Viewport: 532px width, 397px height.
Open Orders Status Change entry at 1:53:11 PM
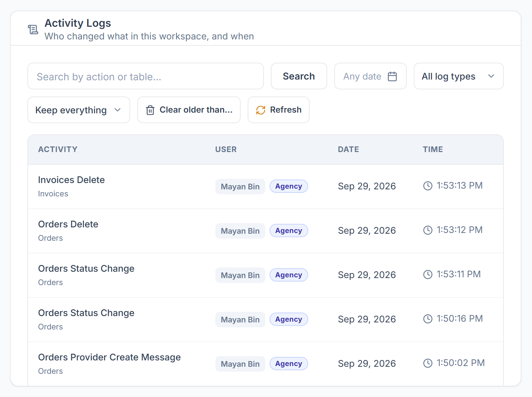(266, 275)
